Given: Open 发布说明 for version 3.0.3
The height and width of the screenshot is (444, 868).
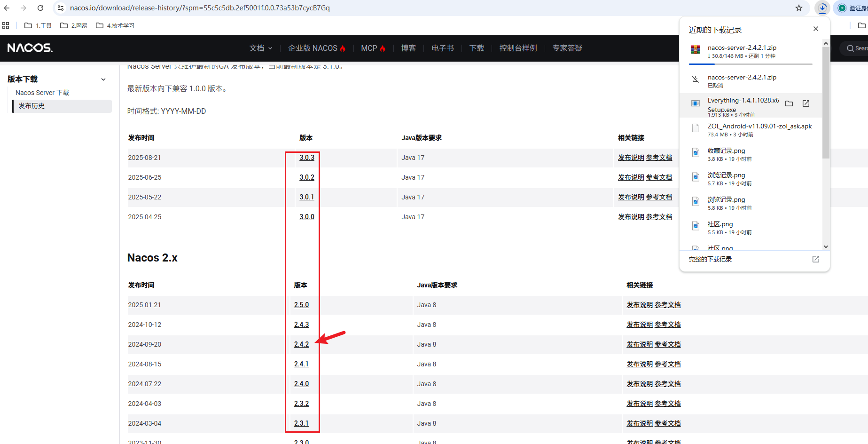Looking at the screenshot, I should 631,158.
